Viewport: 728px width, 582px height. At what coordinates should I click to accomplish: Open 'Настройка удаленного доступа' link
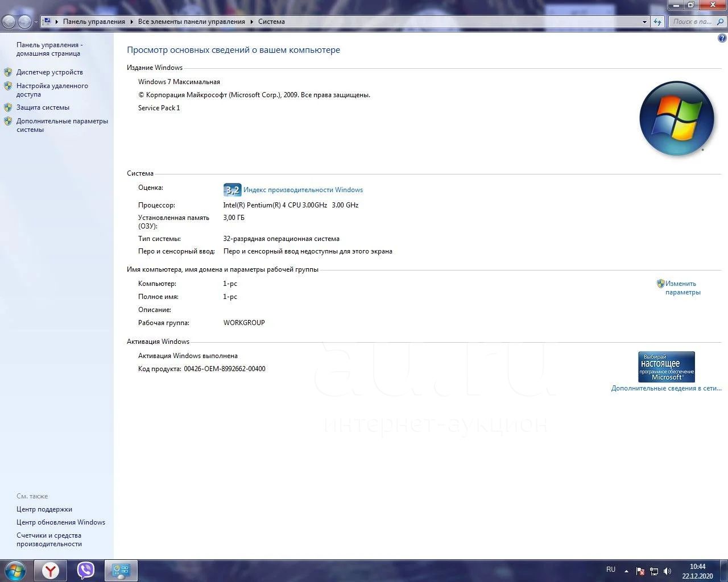(52, 90)
